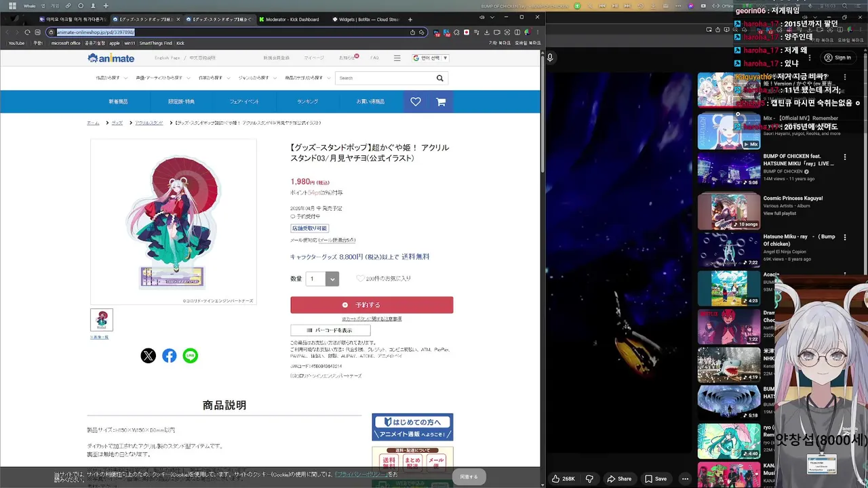
Task: Open more actions ellipsis under YouTube video
Action: [685, 479]
